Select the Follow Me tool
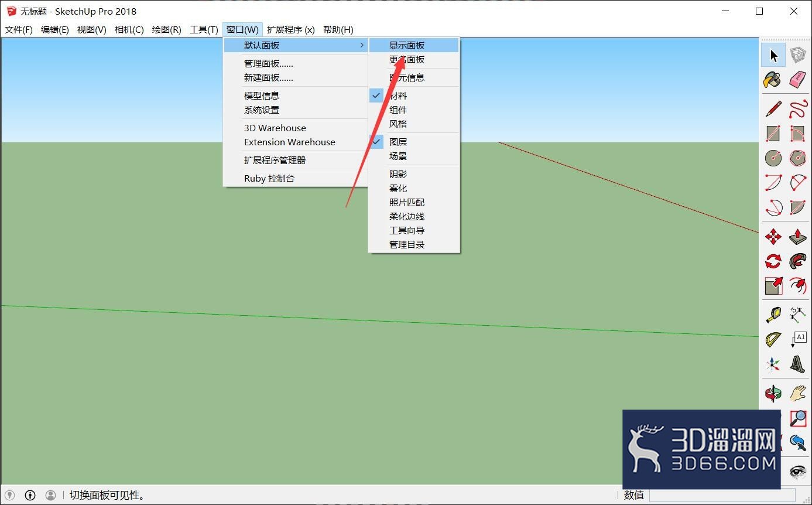812x505 pixels. coord(797,261)
